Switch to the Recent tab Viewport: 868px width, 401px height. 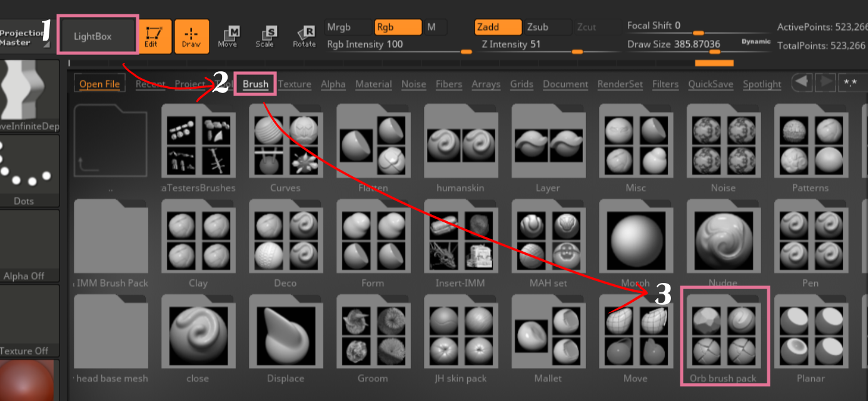coord(150,84)
